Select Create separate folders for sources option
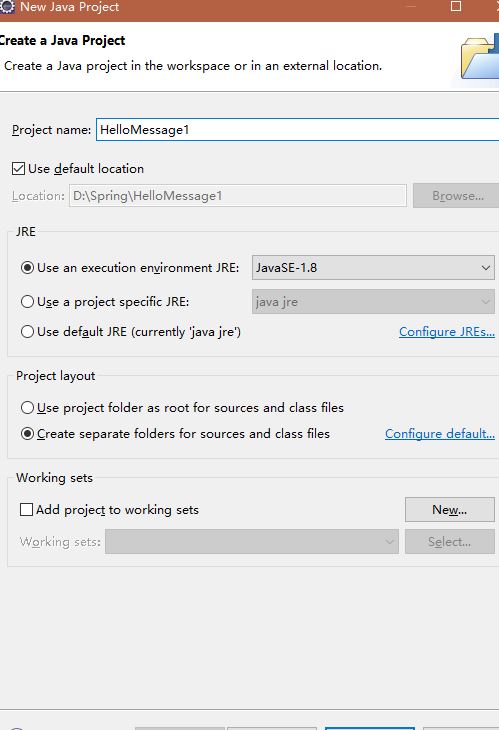The height and width of the screenshot is (730, 499). (27, 434)
